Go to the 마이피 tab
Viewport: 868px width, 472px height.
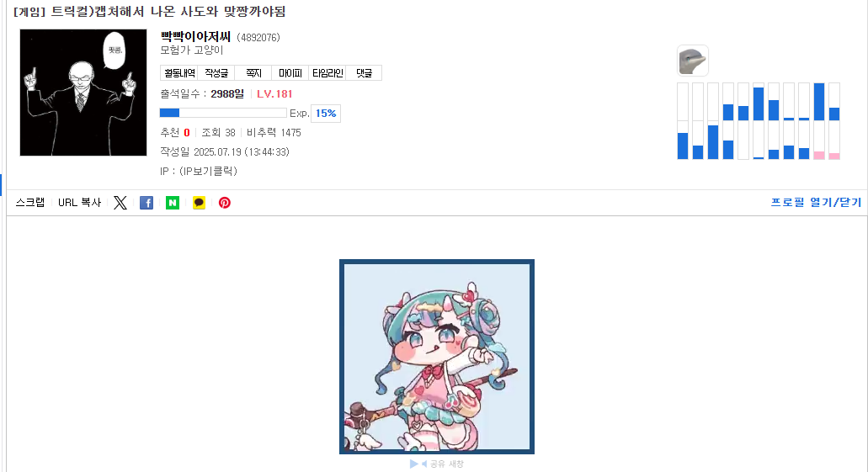point(290,73)
